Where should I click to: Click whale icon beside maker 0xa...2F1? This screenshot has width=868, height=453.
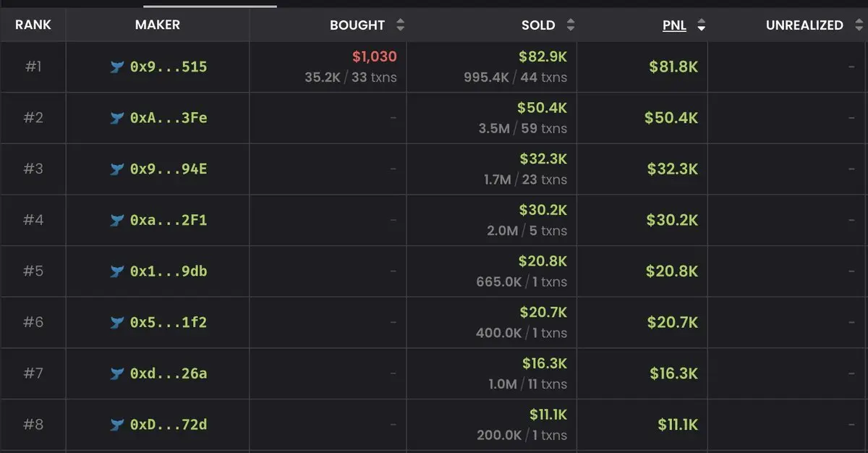click(117, 220)
